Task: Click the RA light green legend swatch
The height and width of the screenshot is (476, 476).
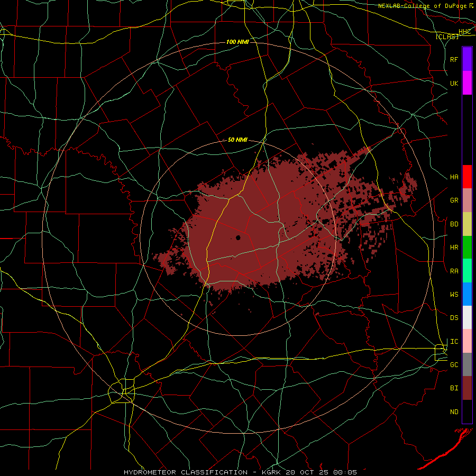Action: pos(467,271)
